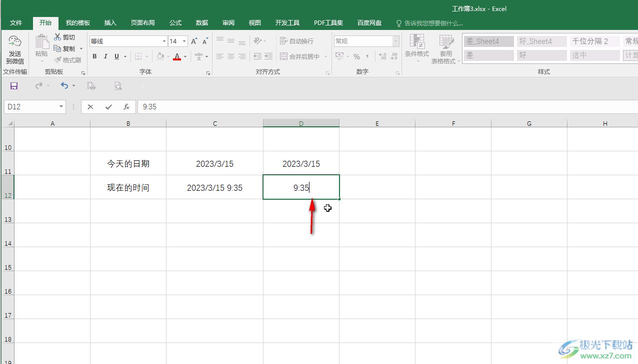Screen dimensions: 638x364
Task: Increase font size with the larger A icon
Action: [x=194, y=41]
